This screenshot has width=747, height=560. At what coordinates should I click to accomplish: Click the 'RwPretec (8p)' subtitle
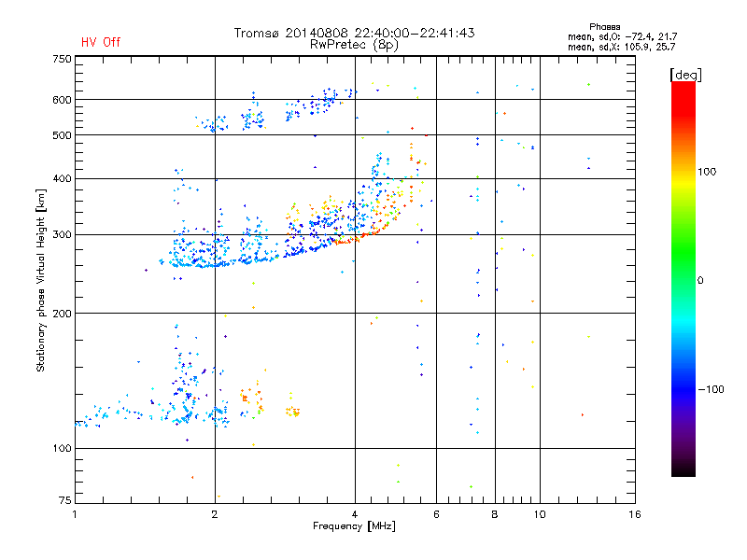(354, 45)
